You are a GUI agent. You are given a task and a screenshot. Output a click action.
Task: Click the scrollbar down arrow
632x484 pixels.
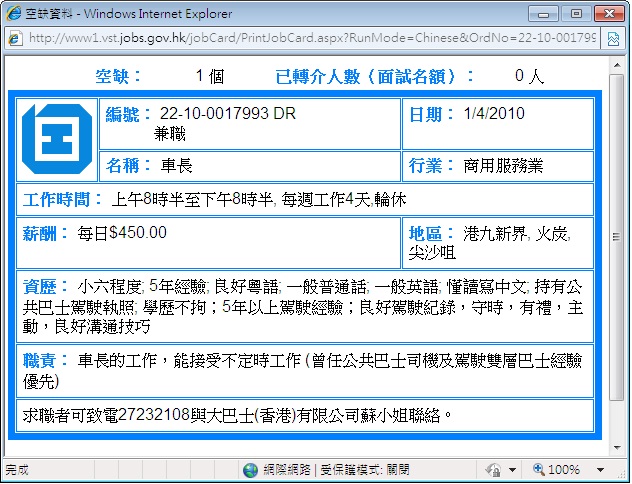click(x=616, y=447)
